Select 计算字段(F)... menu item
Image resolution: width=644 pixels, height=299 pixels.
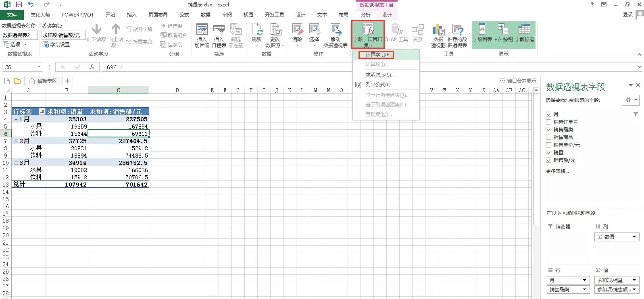coord(386,55)
